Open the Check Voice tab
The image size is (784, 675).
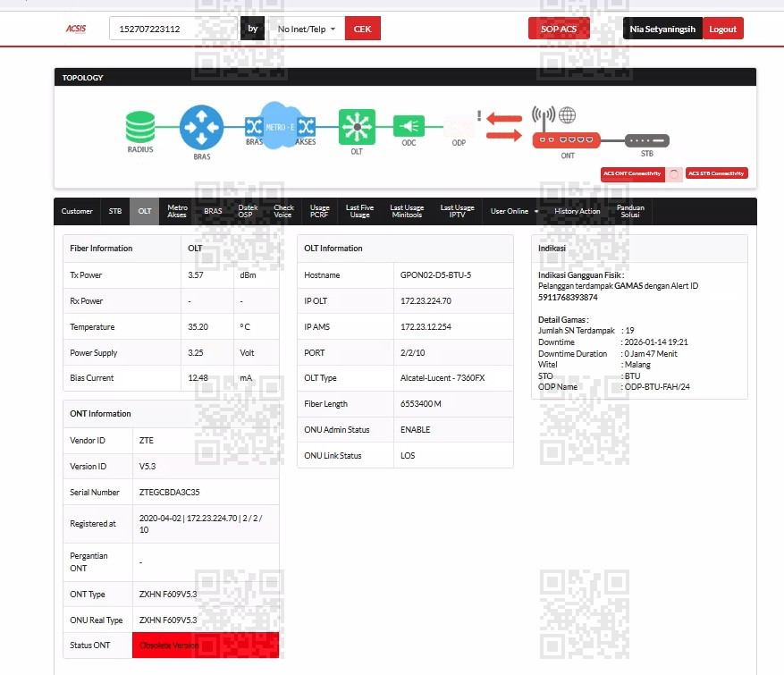point(283,211)
